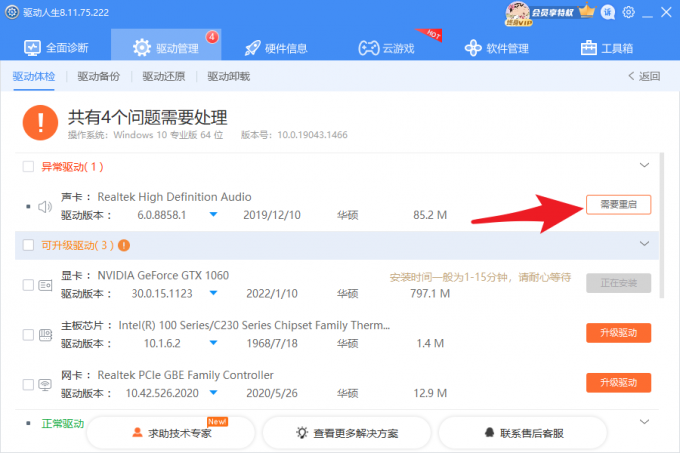Select the 驱动卸载 sub-tab

click(x=229, y=77)
